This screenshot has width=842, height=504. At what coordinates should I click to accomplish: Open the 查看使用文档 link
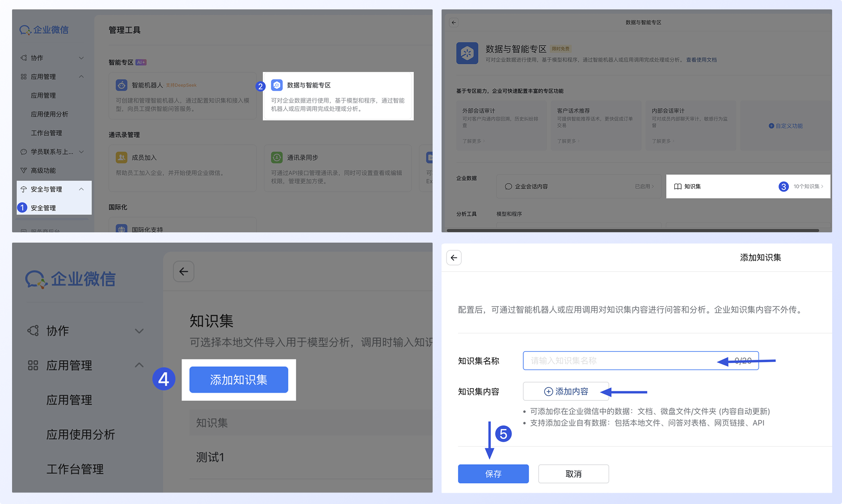701,60
